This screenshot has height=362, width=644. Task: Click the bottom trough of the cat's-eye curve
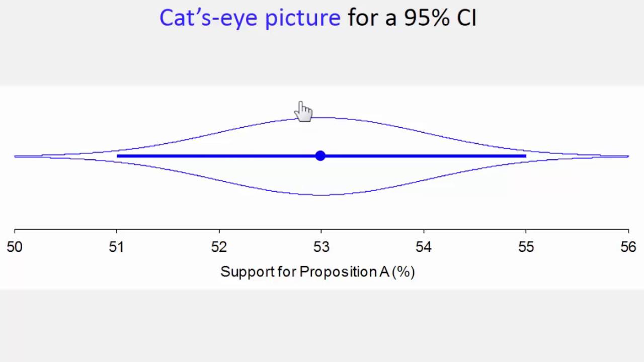tap(321, 195)
